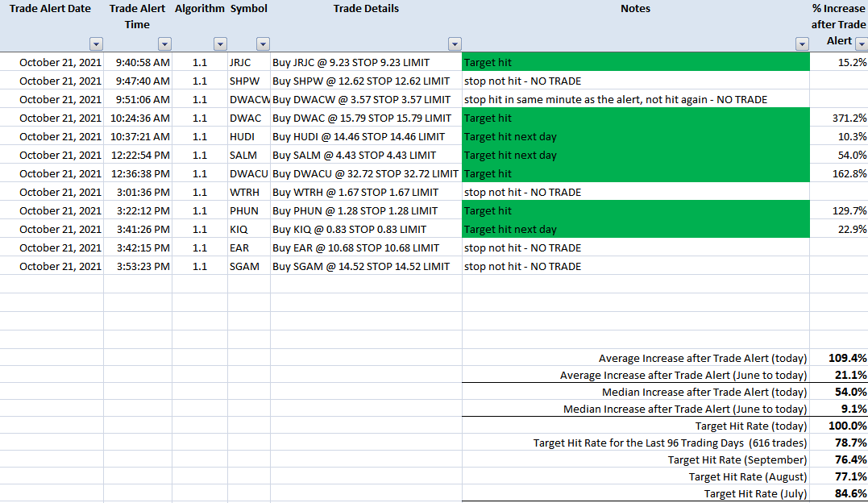This screenshot has width=868, height=503.
Task: Select the 9:40:58 AM time cell
Action: tap(137, 63)
